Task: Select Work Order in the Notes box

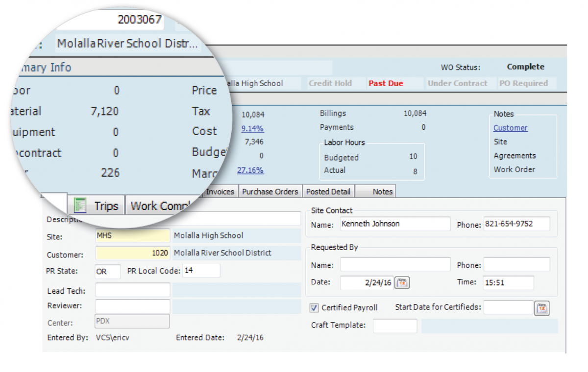Action: coord(514,169)
